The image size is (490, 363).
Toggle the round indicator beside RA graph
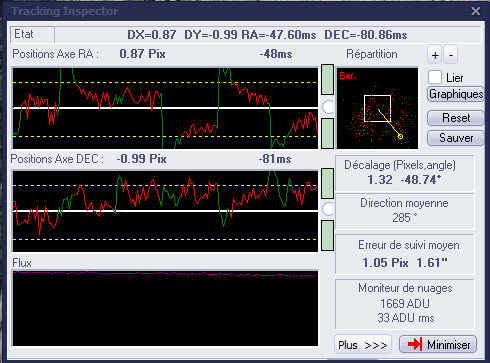(328, 107)
